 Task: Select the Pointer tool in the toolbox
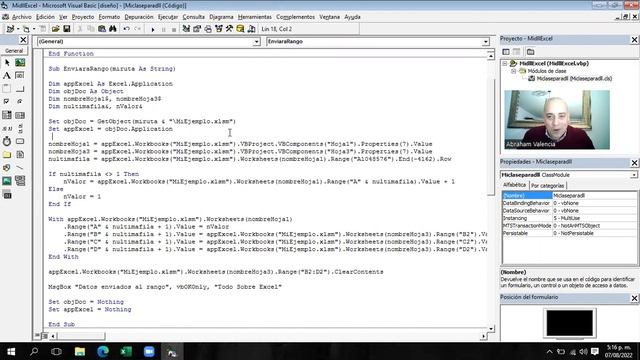click(x=7, y=62)
